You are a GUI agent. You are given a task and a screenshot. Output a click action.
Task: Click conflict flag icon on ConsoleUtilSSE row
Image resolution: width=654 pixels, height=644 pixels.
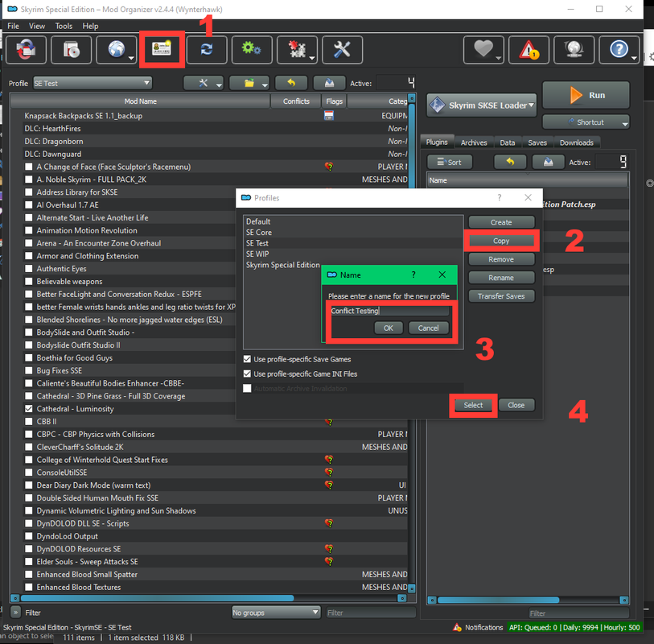(x=329, y=473)
